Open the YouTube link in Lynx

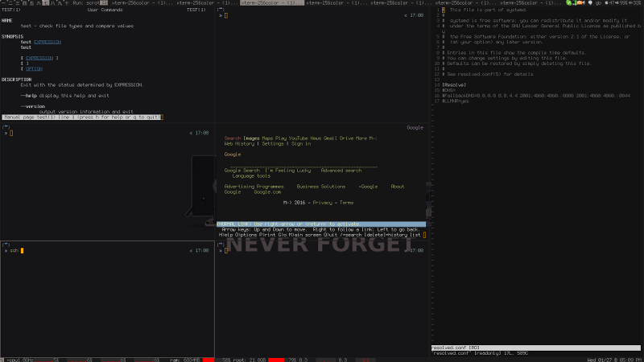(298, 138)
